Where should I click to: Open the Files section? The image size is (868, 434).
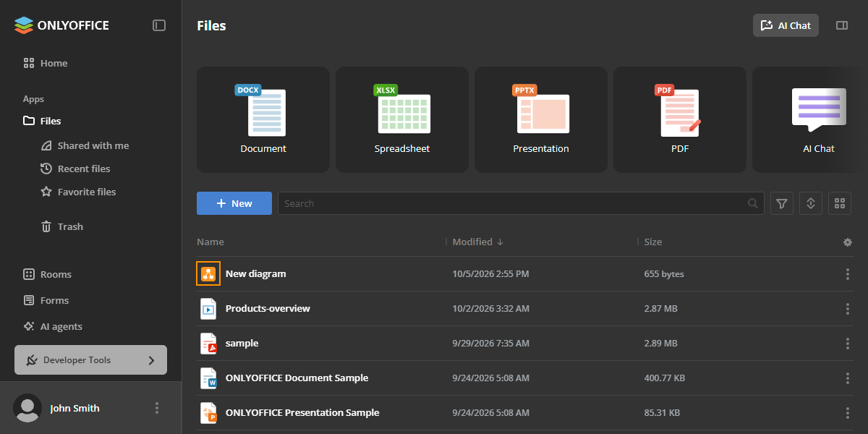tap(42, 121)
